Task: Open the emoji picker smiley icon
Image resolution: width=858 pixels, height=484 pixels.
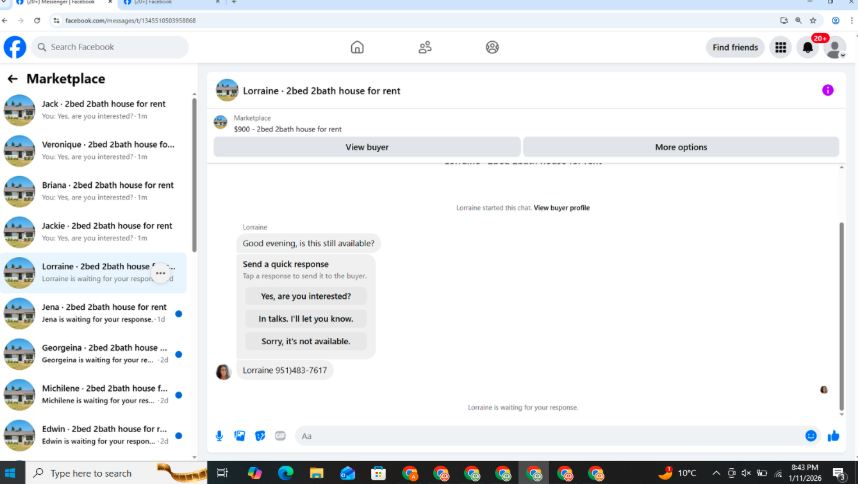Action: [x=811, y=436]
